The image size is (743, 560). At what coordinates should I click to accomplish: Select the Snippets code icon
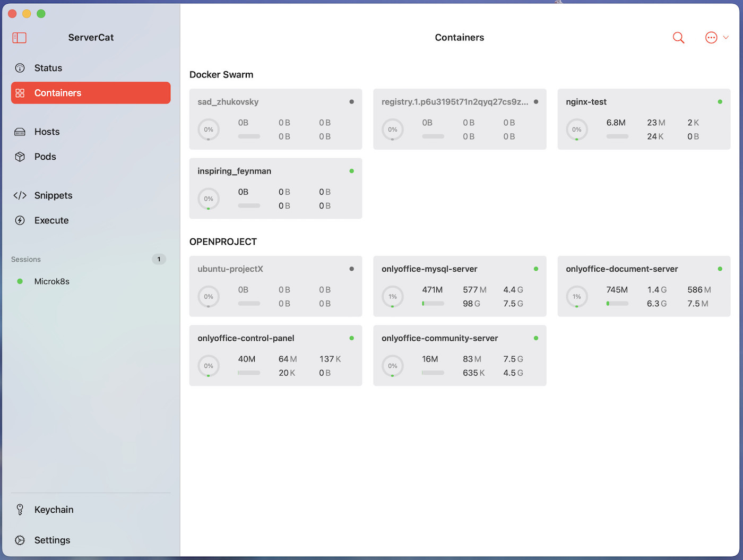(20, 195)
